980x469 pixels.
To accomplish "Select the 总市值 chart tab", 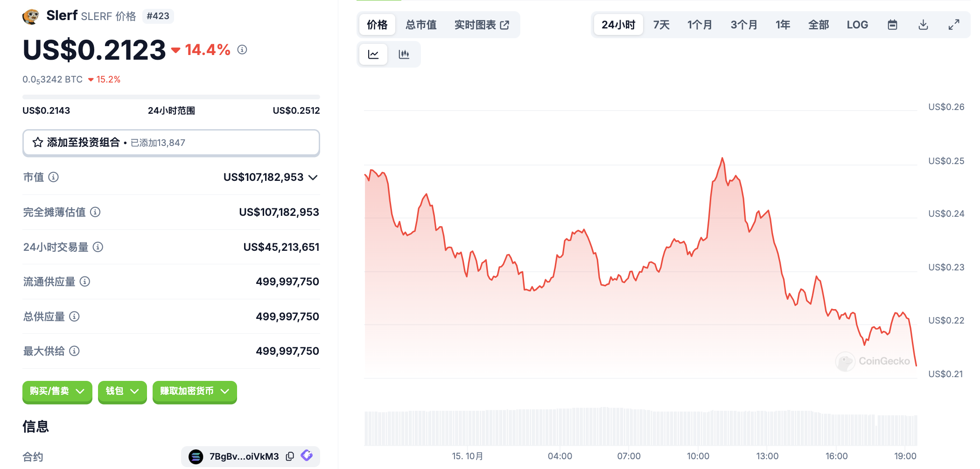I will [421, 25].
